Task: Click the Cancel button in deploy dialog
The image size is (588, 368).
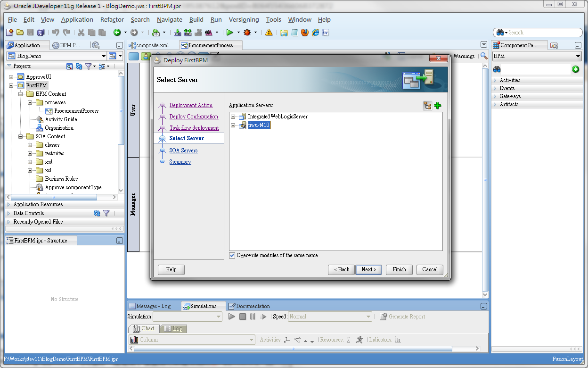Action: click(x=430, y=269)
